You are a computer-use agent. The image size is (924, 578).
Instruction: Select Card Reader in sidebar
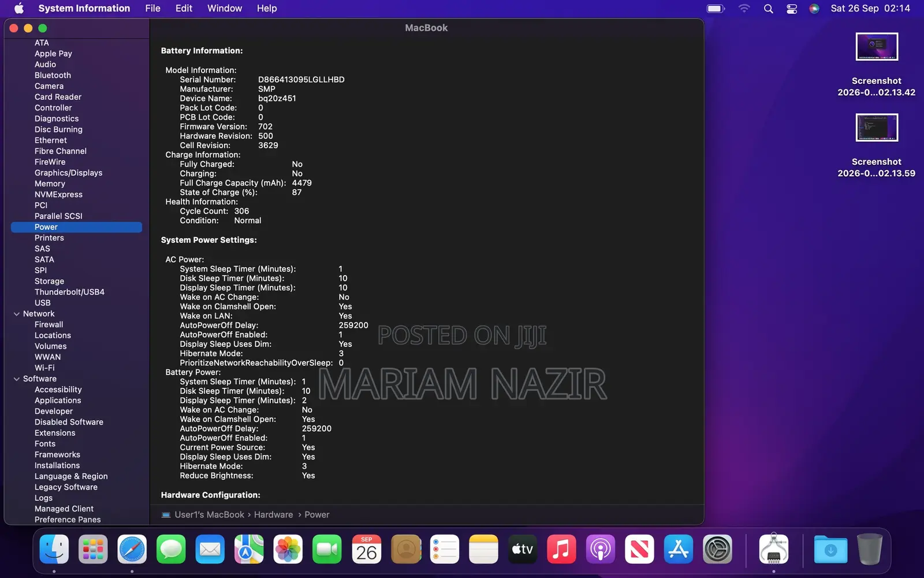(x=58, y=97)
